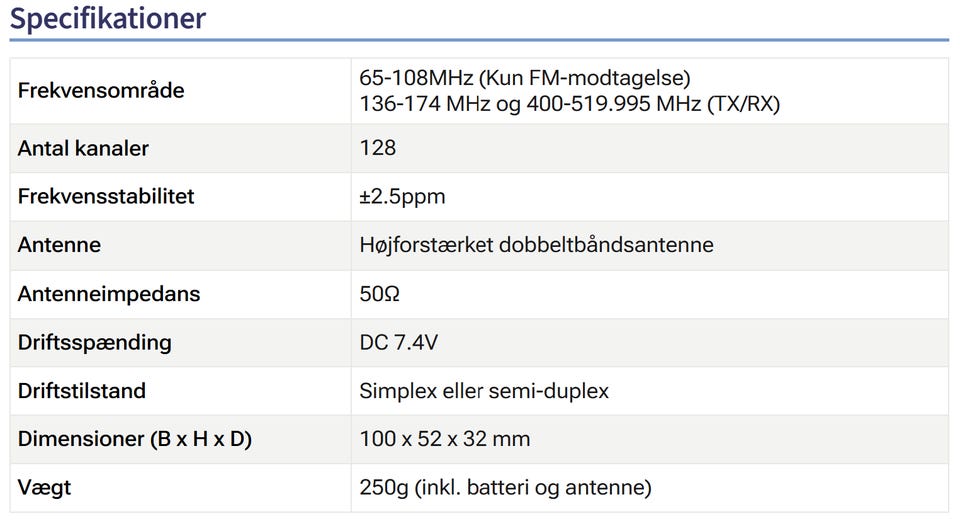Click the 136-174 MHz TX/RX text line
Viewport: 960px width, 526px height.
(569, 104)
